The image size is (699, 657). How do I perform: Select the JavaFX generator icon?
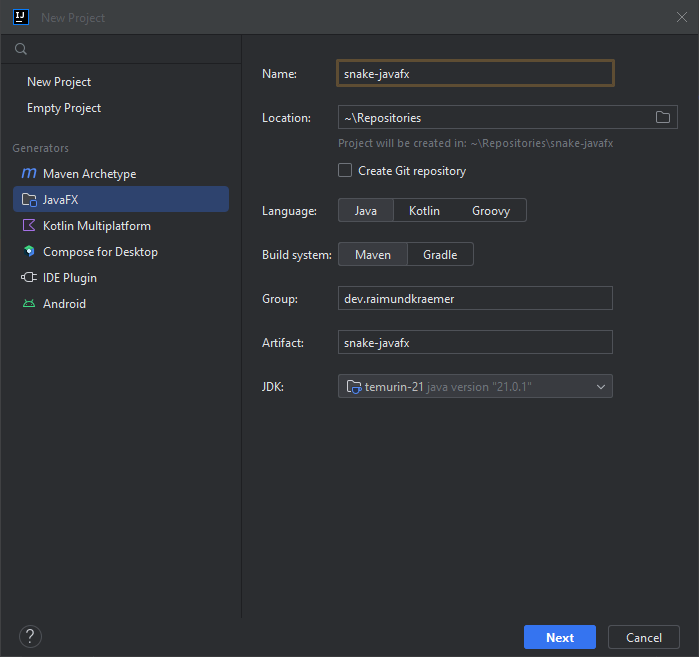click(x=29, y=200)
